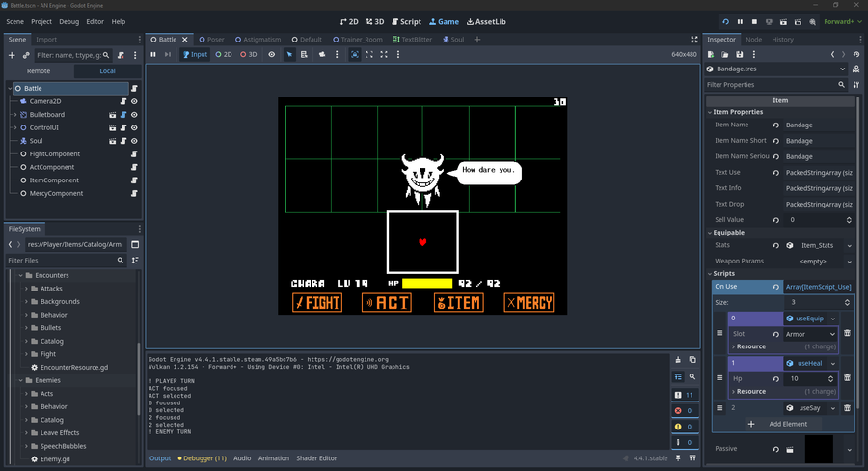Open Inspector property tools menu
Image resolution: width=868 pixels, height=471 pixels.
pyautogui.click(x=856, y=85)
